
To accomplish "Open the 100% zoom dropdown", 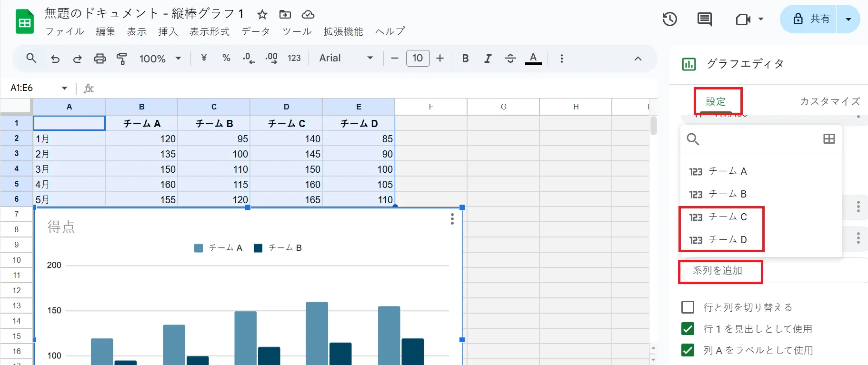I will coord(160,59).
